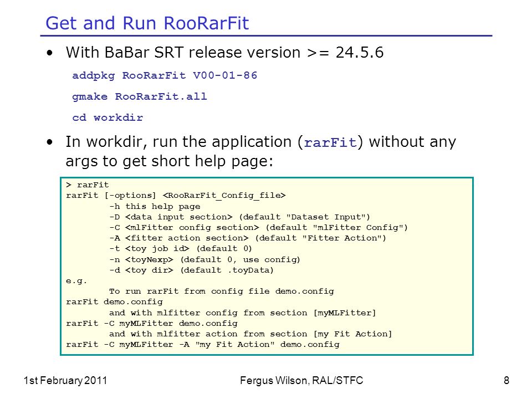Click the '-h this help page' option line
The image size is (532, 399).
[x=155, y=207]
